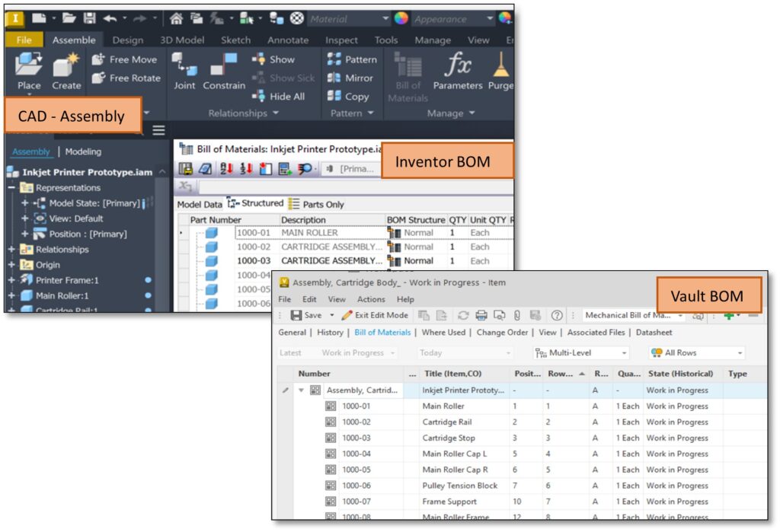The width and height of the screenshot is (780, 532).
Task: Click the color wheel appearance swatch
Action: coord(401,19)
